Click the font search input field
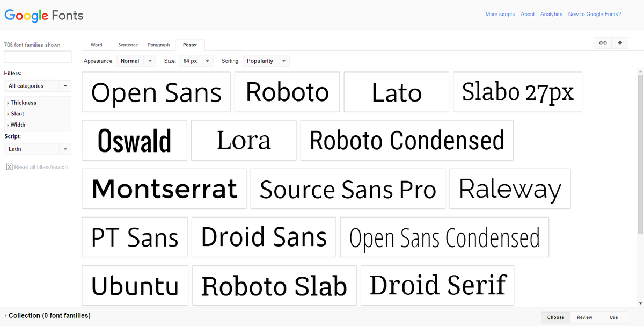This screenshot has width=644, height=326. point(38,57)
